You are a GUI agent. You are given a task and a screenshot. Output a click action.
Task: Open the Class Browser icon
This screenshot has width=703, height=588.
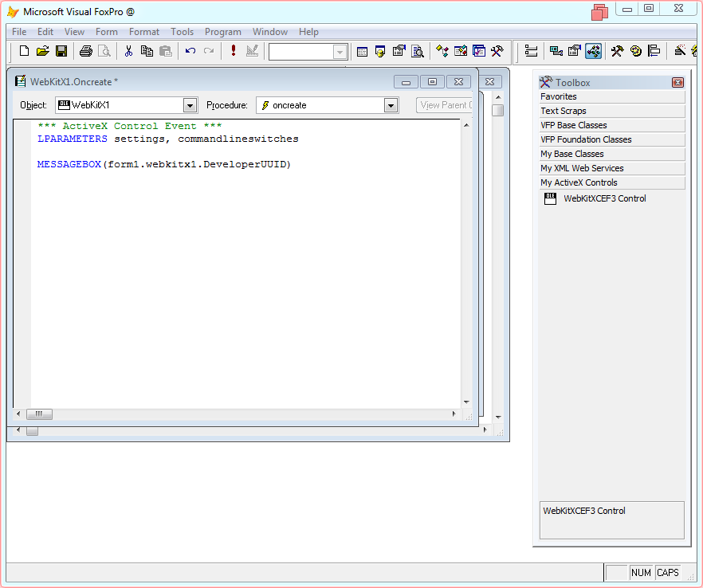(x=442, y=51)
